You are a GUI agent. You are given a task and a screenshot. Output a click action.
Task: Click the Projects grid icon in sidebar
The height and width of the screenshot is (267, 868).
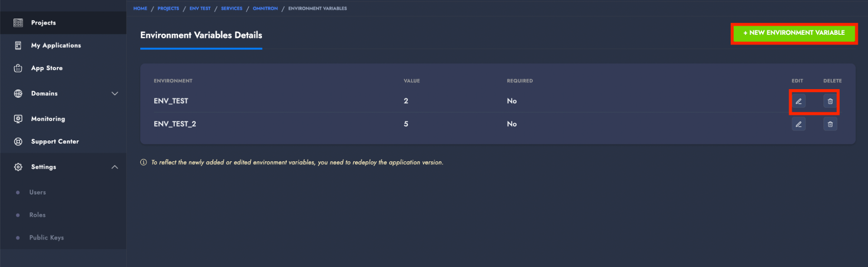coord(18,23)
